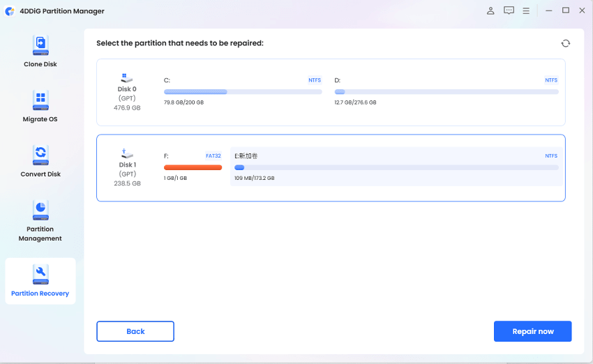The height and width of the screenshot is (364, 593).
Task: Click the 4DDiG app logo
Action: (10, 11)
